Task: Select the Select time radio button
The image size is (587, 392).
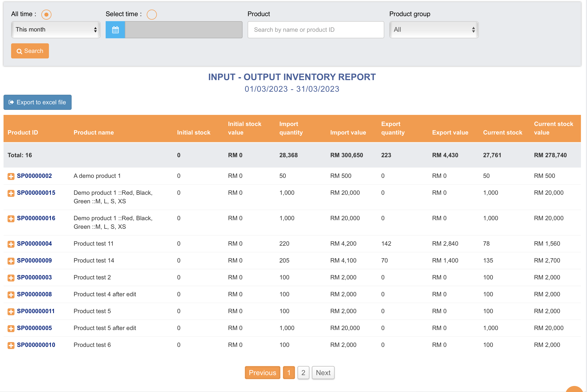Action: pos(152,15)
